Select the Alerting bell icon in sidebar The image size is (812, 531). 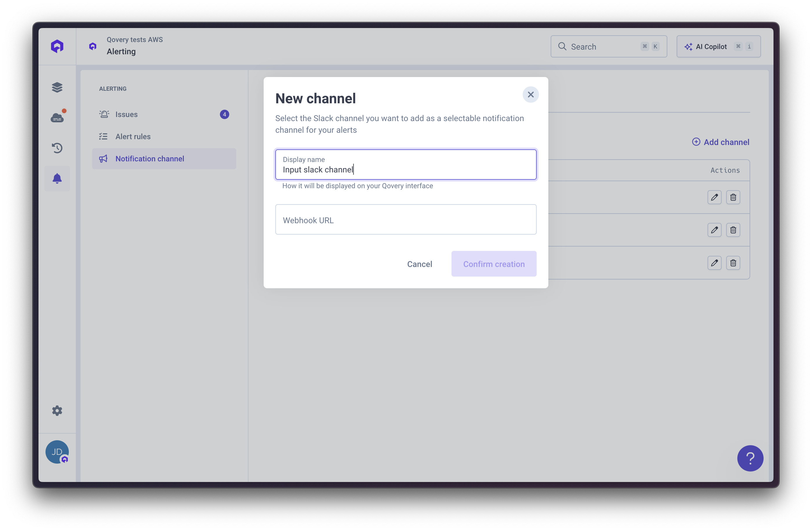coord(57,178)
